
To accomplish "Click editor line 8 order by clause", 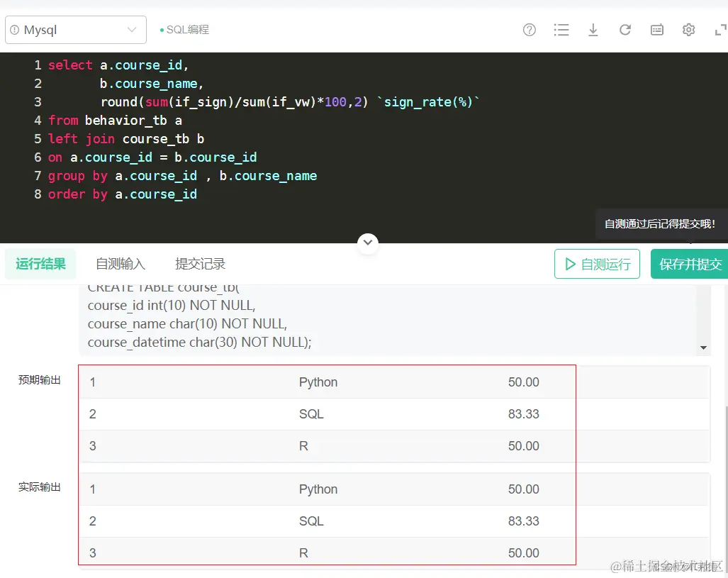I will click(123, 194).
